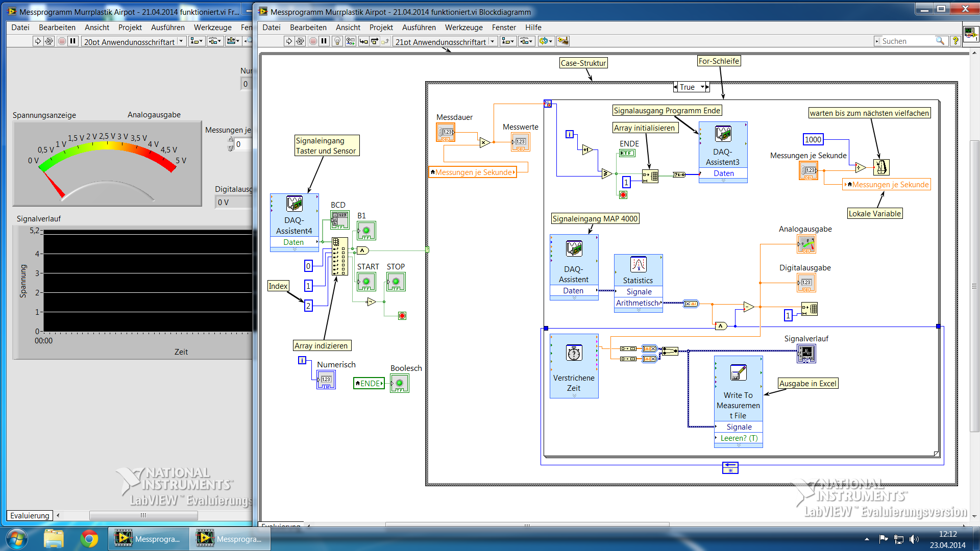Toggle Retain Wire Values button
This screenshot has width=980, height=551.
tap(350, 41)
